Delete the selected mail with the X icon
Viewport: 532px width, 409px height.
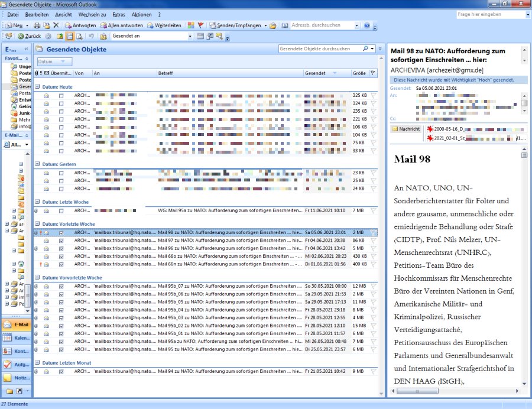click(56, 25)
